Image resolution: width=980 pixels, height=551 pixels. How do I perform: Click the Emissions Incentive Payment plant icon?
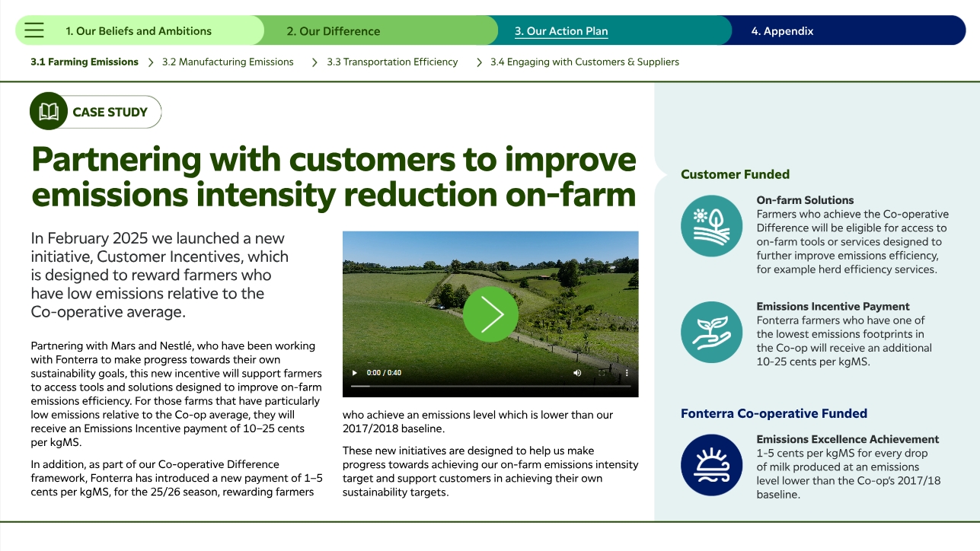pos(710,332)
